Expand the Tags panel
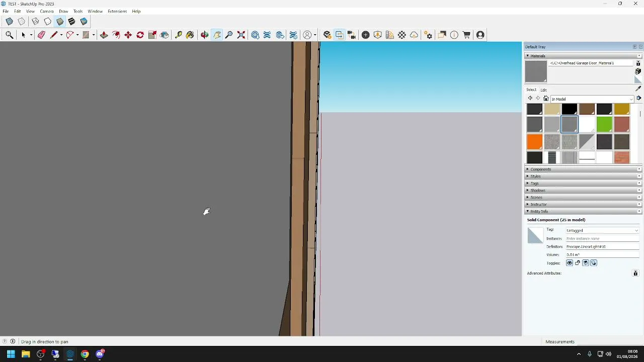 584,184
